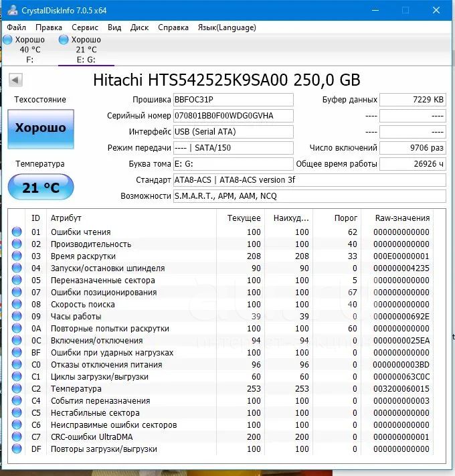Open the Диск menu

(x=139, y=27)
